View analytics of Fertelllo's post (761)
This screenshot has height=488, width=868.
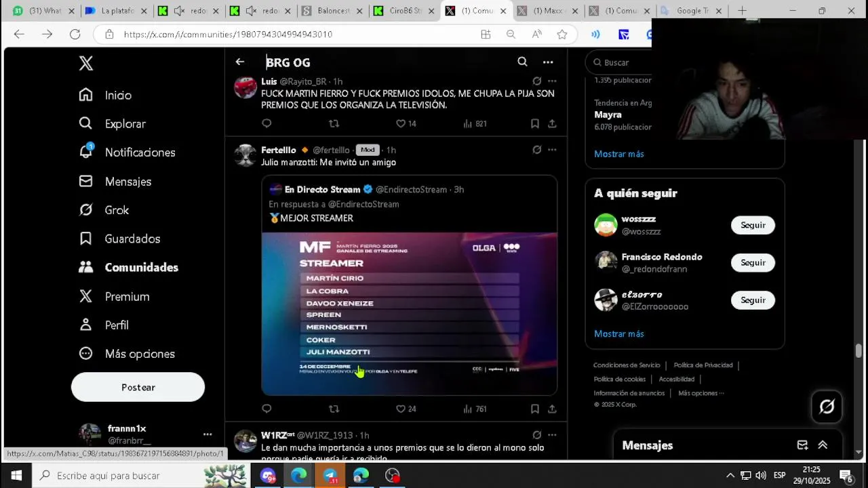(475, 409)
